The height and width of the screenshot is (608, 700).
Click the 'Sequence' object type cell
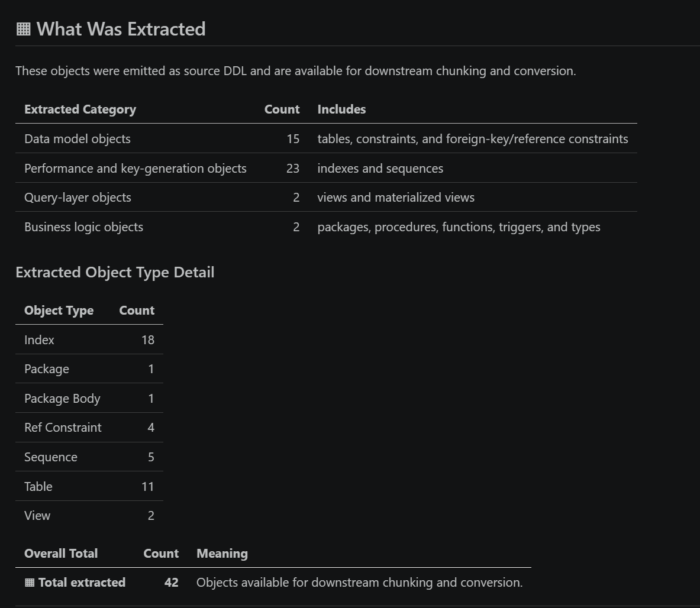point(51,457)
